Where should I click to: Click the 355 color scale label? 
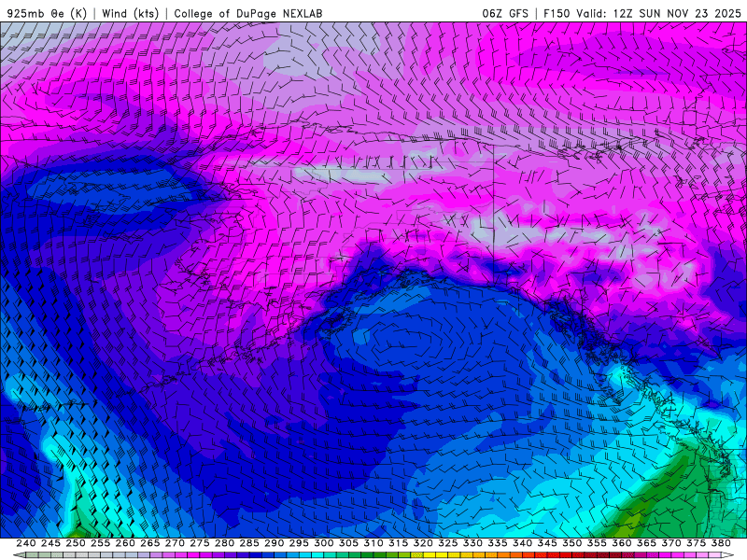tap(597, 543)
